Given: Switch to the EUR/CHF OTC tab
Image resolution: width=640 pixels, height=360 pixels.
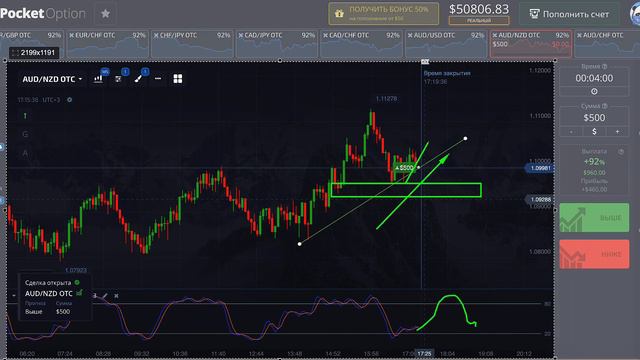Looking at the screenshot, I should [x=108, y=43].
